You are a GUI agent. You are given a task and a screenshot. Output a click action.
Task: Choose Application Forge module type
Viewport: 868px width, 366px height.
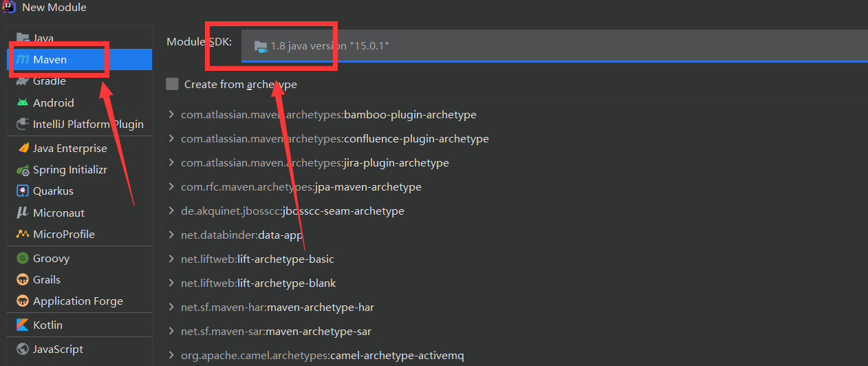coord(80,301)
